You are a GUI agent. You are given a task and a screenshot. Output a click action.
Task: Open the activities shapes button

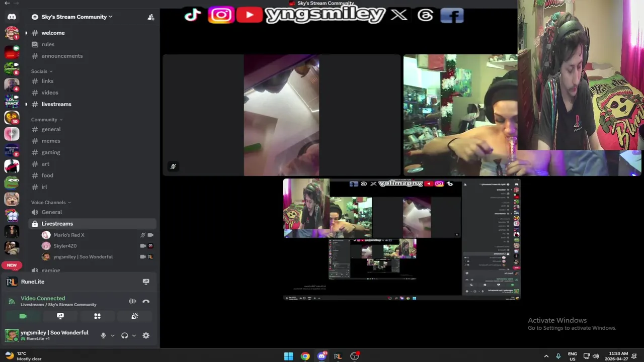97,316
